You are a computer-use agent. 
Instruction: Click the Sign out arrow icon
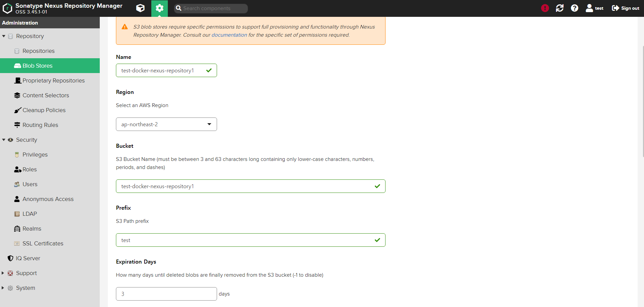click(616, 8)
